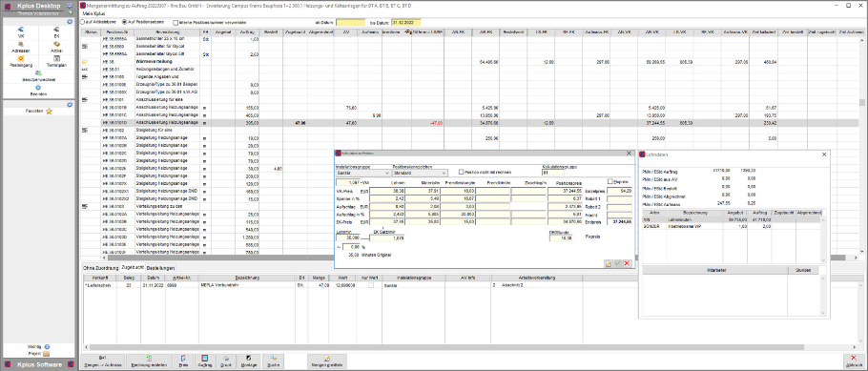Toggle interne Positionsnummer verwenden checkbox

(x=176, y=23)
